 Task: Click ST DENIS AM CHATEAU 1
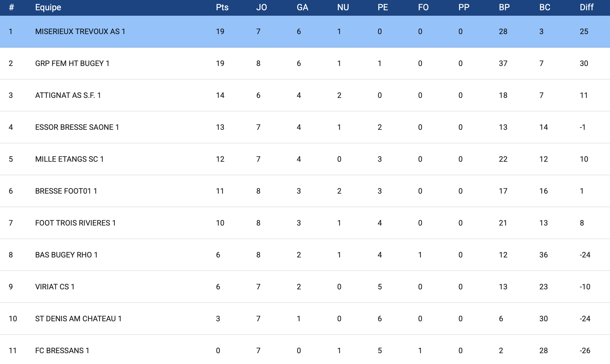click(x=78, y=319)
